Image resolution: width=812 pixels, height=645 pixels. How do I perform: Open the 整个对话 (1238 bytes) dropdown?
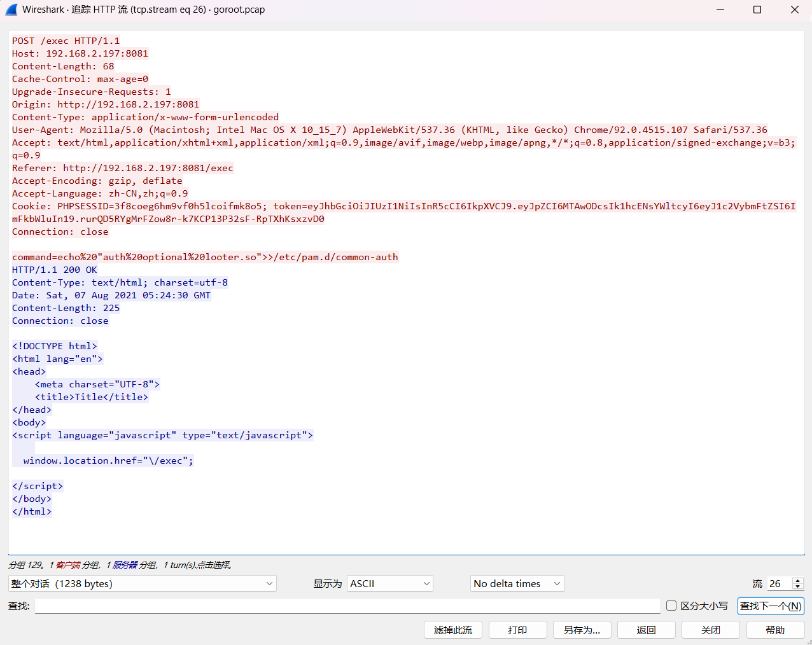point(143,583)
